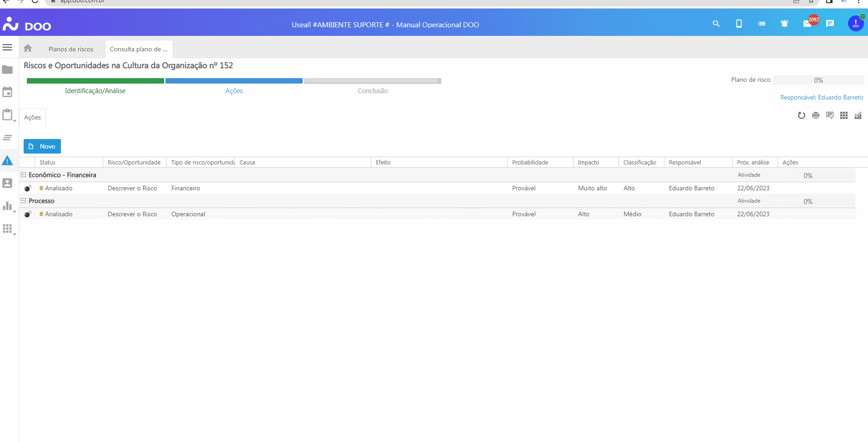This screenshot has width=868, height=442.
Task: Click the search magnifier in header
Action: click(716, 24)
